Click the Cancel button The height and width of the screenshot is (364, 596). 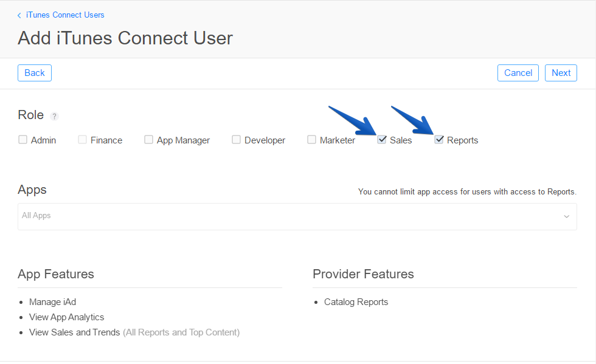tap(518, 73)
